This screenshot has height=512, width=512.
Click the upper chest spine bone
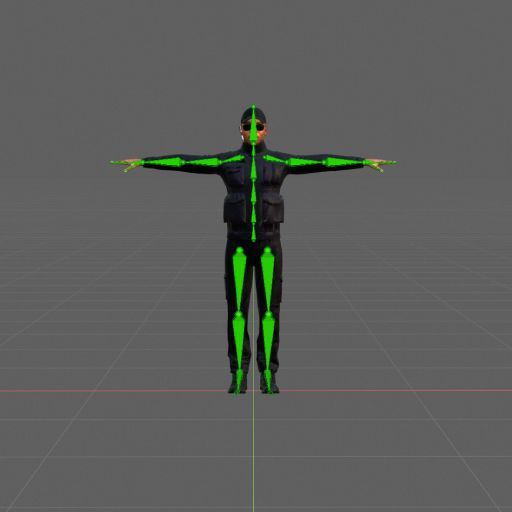click(x=254, y=168)
